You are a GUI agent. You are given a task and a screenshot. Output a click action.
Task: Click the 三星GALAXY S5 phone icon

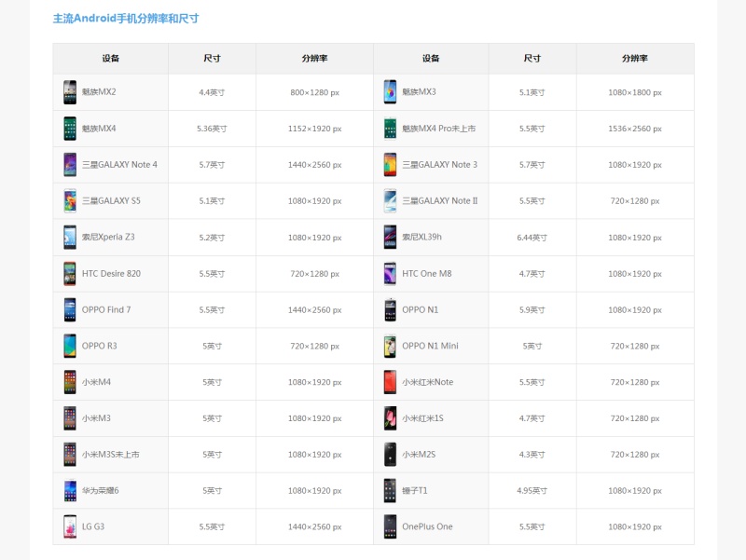pyautogui.click(x=70, y=200)
